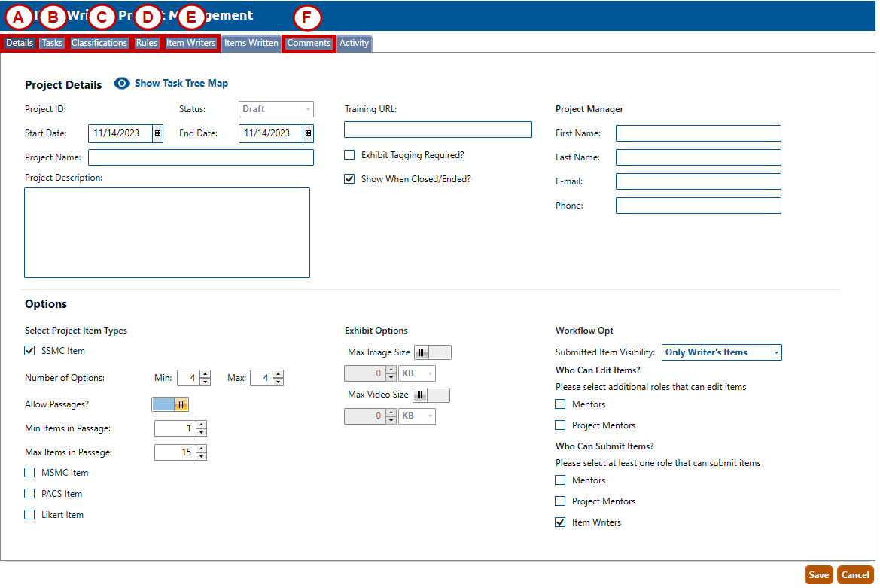Viewport: 880px width, 588px height.
Task: Toggle the Max Video Size slider switch
Action: pyautogui.click(x=431, y=395)
